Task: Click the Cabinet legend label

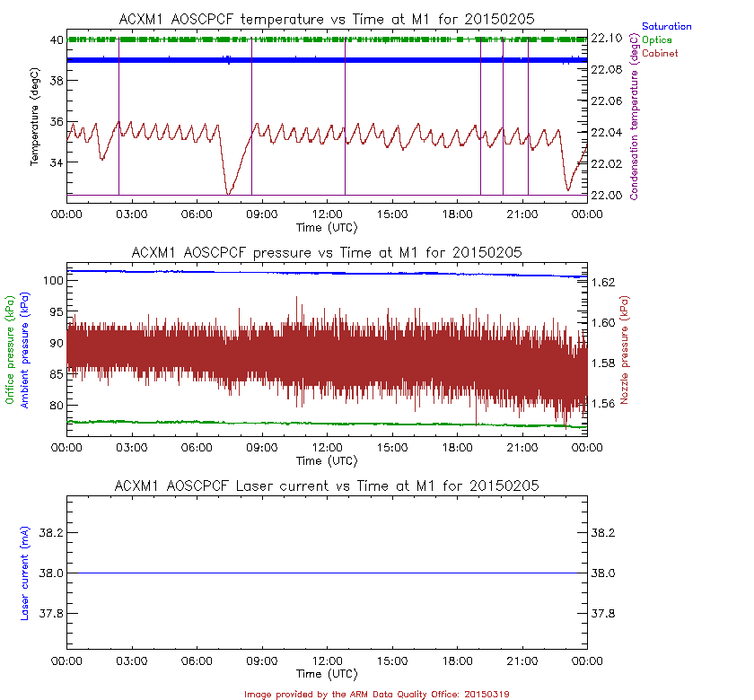Action: (659, 53)
